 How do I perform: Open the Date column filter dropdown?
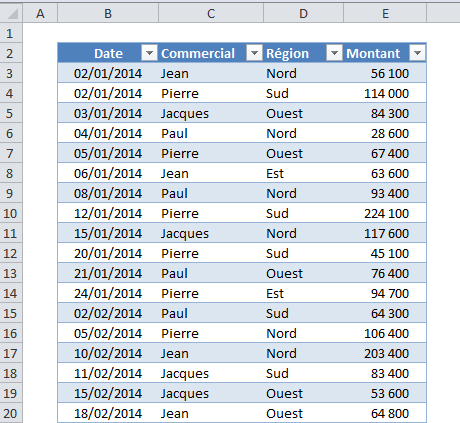149,53
